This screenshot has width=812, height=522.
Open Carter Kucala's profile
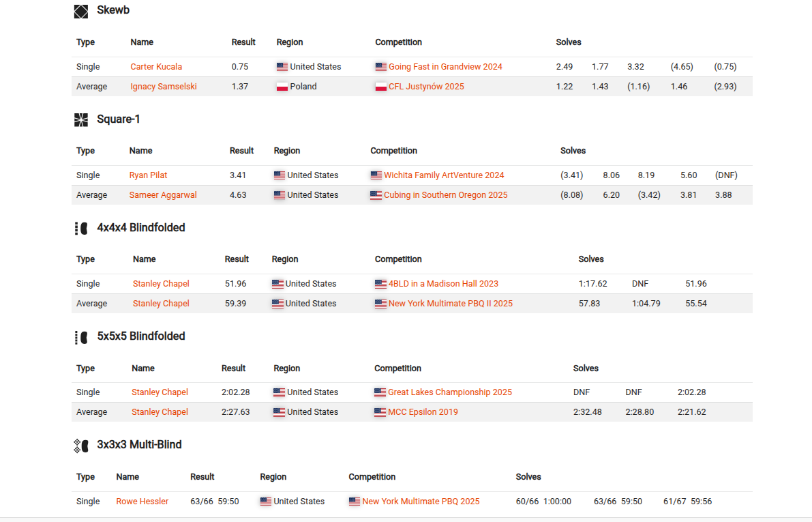(156, 67)
